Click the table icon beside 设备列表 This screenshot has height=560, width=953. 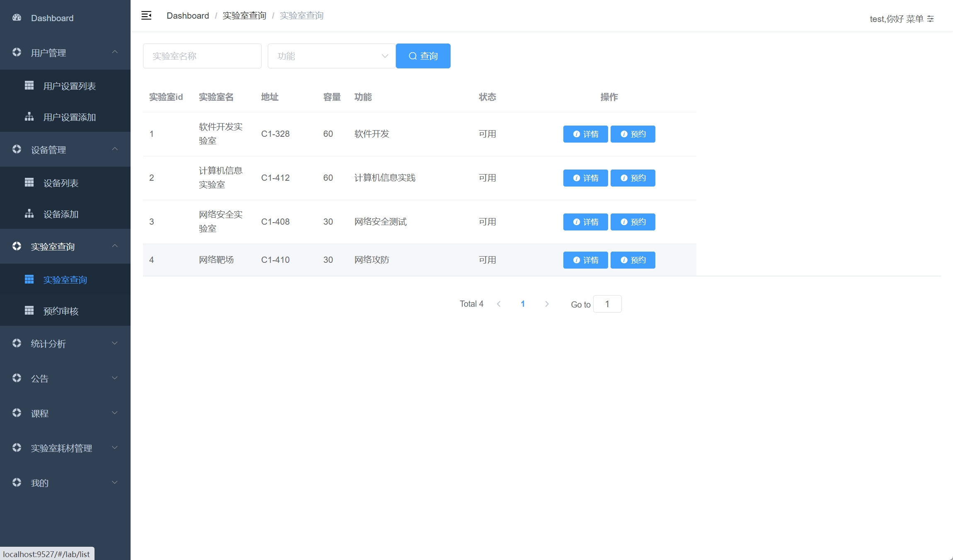pos(29,183)
